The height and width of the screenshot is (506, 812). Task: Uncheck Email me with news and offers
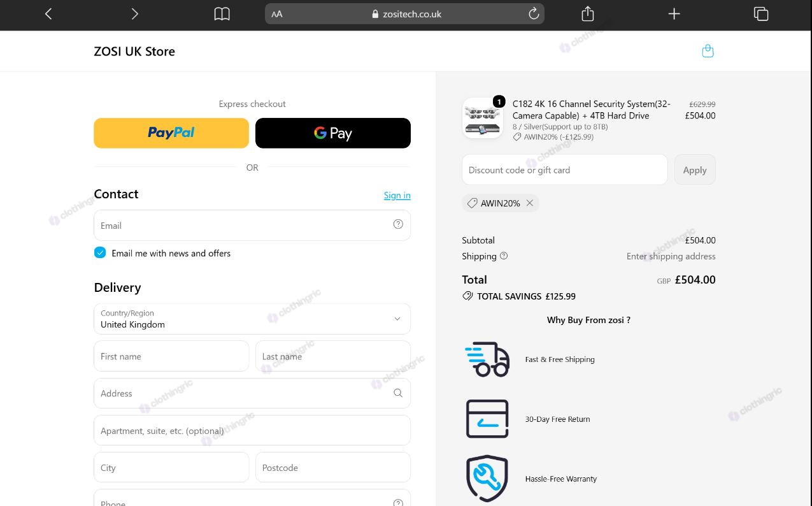click(100, 253)
